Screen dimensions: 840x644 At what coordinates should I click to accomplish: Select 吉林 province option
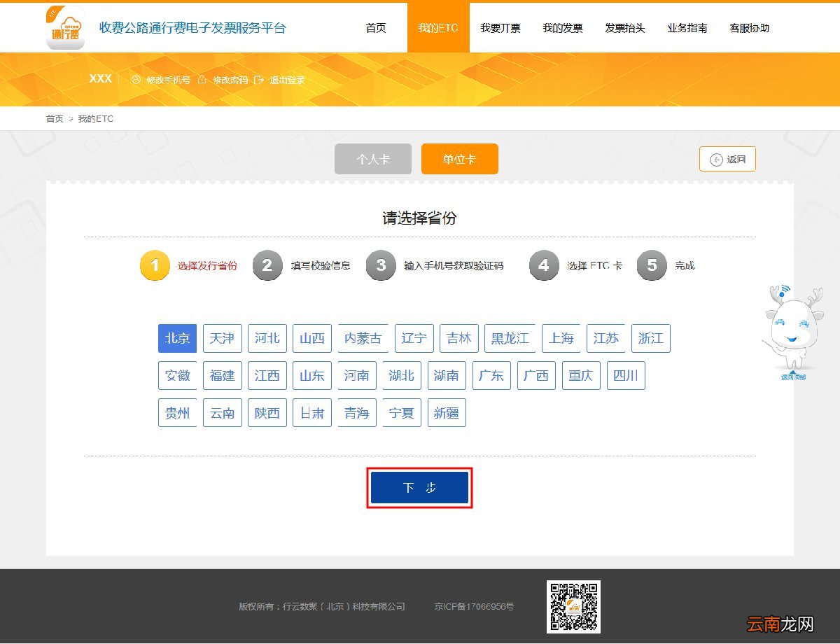[458, 338]
